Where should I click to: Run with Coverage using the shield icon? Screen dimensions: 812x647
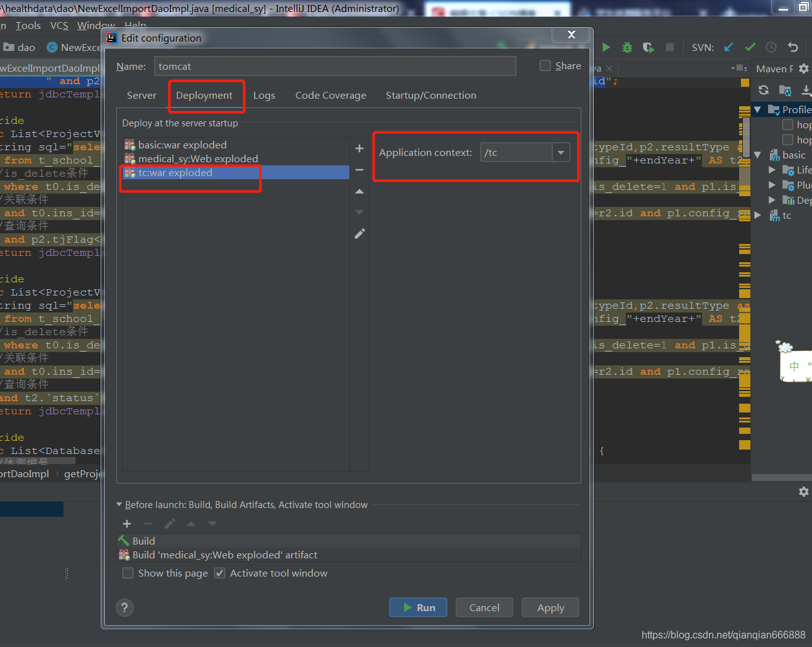pos(648,47)
